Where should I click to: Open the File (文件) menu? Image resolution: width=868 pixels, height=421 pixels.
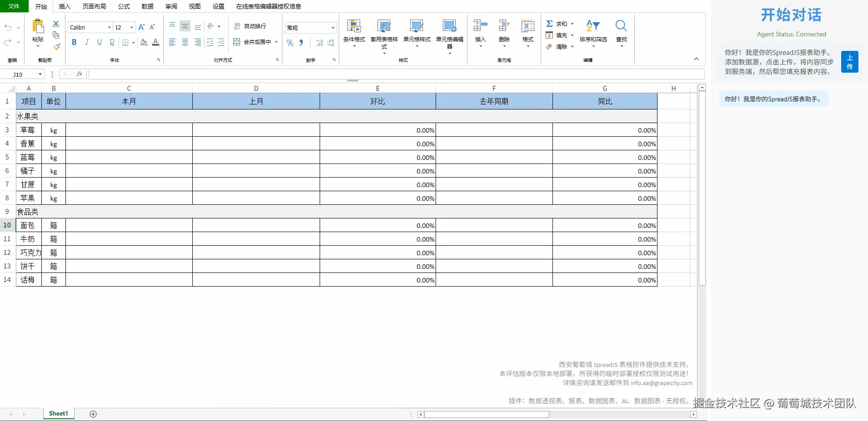click(x=14, y=6)
